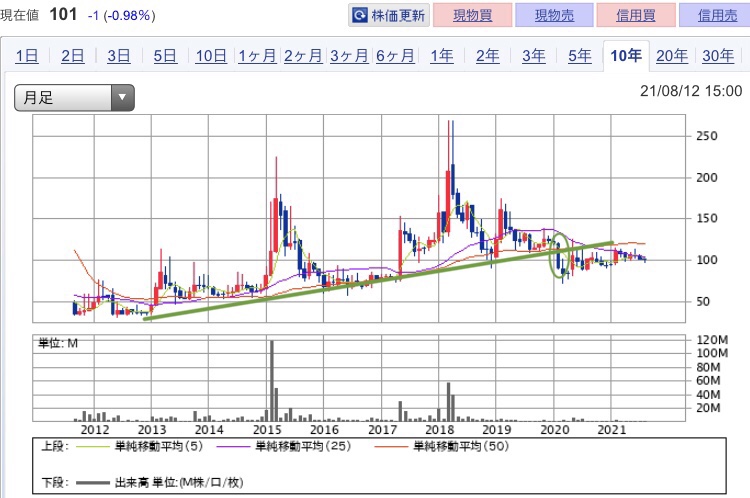Switch chart range to 2年
This screenshot has width=750, height=498.
click(x=487, y=56)
